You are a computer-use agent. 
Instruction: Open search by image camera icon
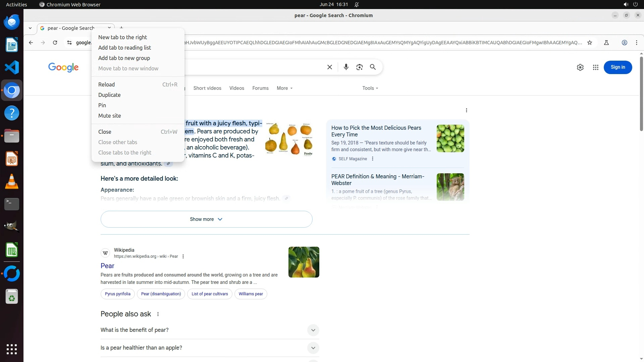click(x=359, y=67)
